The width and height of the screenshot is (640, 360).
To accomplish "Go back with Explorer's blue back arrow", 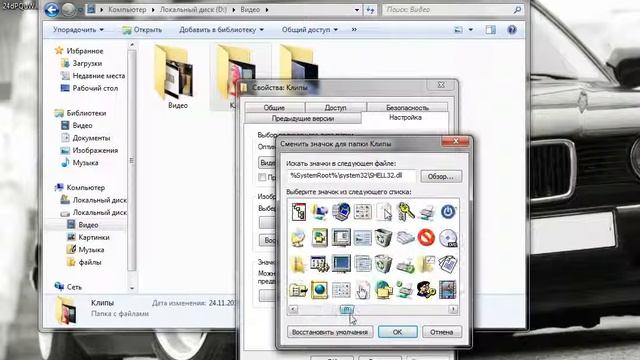I will [x=52, y=9].
